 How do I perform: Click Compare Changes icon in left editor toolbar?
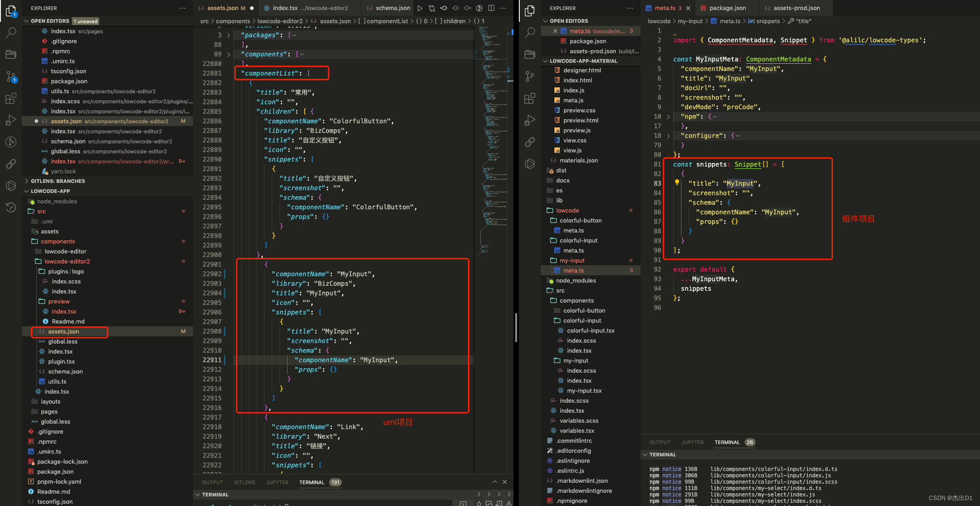tap(432, 8)
